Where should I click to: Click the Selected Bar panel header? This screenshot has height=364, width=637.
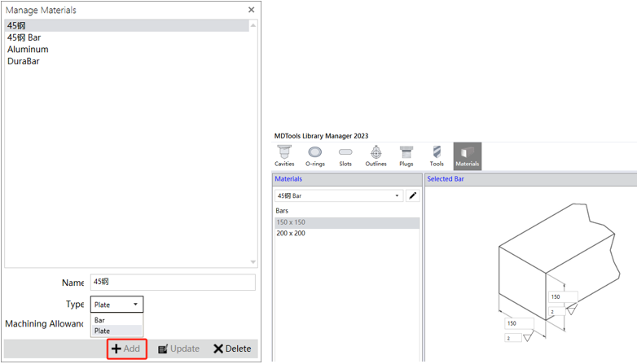pos(530,179)
